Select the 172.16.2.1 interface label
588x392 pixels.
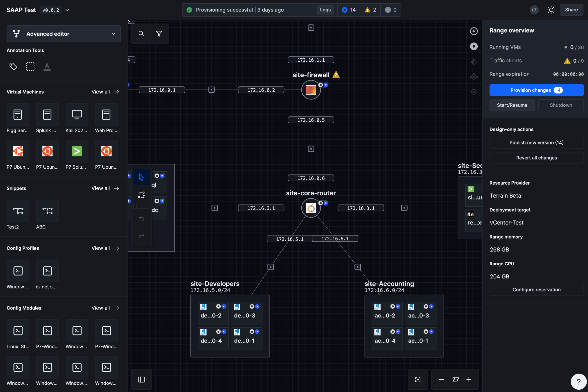pyautogui.click(x=261, y=208)
